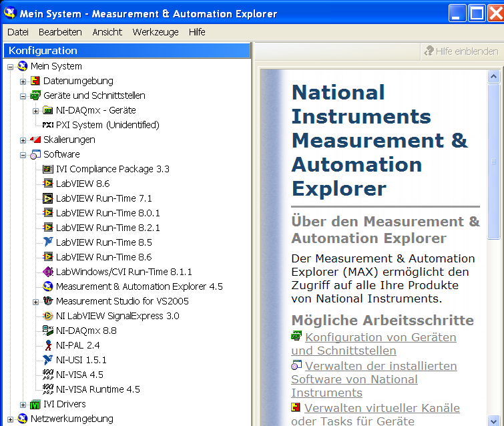Click the Mein System globe icon
This screenshot has height=426, width=504.
pyautogui.click(x=23, y=66)
